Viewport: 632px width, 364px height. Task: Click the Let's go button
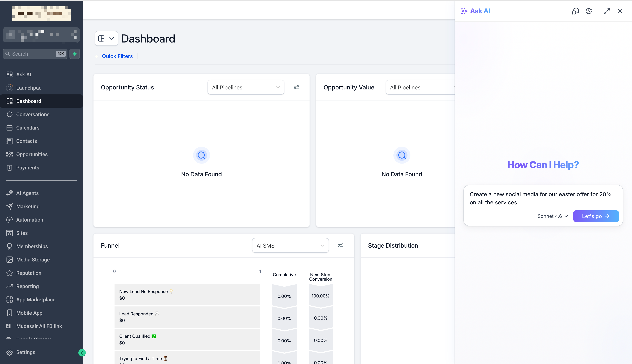[596, 216]
